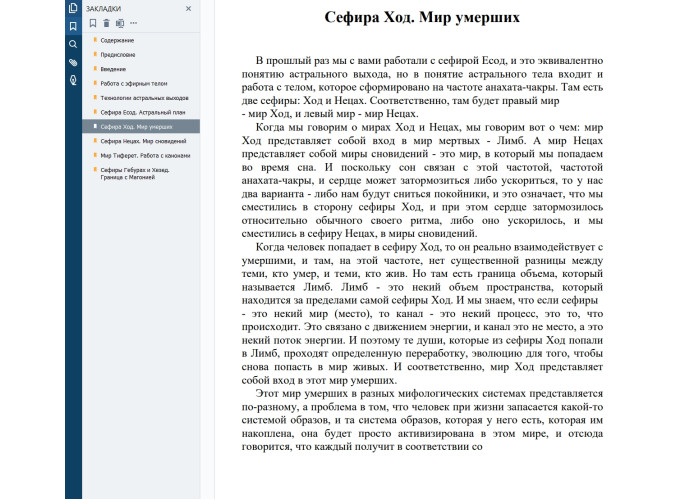The height and width of the screenshot is (500, 700).
Task: Open the signatures panel icon
Action: pos(73,80)
